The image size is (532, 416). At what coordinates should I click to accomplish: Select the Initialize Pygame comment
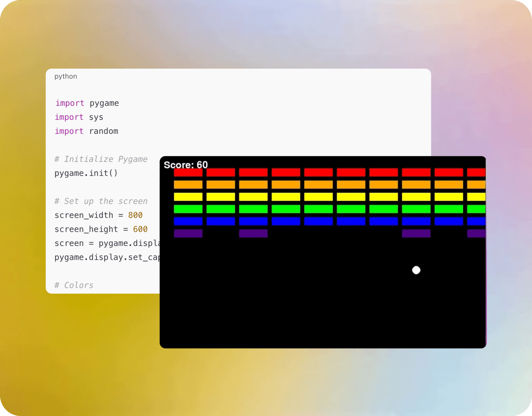tap(101, 159)
